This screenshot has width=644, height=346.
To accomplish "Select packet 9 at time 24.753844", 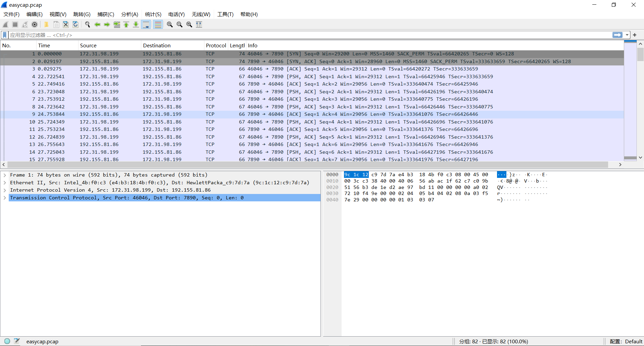I will point(312,114).
